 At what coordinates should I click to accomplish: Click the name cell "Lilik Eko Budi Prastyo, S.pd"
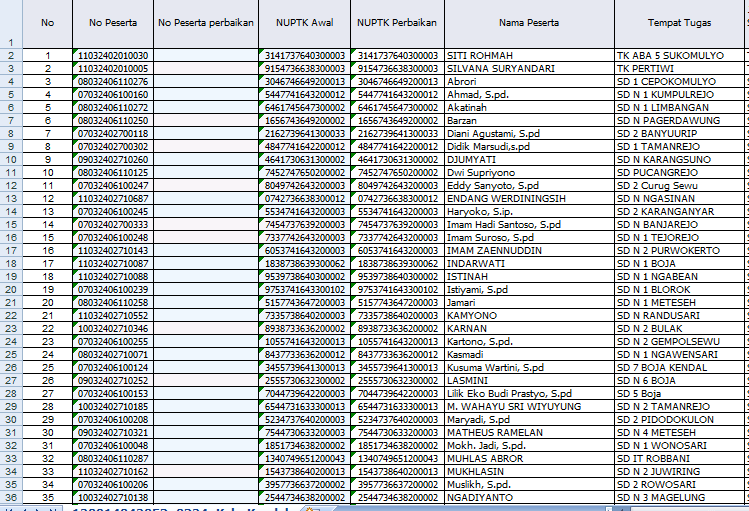529,394
